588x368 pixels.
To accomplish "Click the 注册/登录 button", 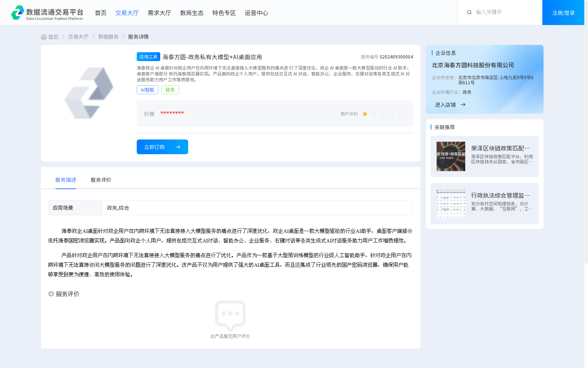I will pos(563,13).
